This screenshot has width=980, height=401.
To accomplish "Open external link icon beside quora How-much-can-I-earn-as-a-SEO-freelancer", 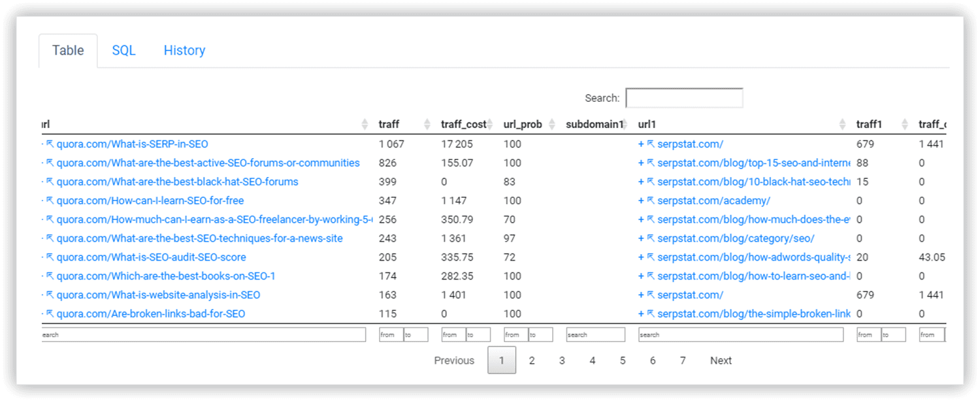I will coord(50,220).
